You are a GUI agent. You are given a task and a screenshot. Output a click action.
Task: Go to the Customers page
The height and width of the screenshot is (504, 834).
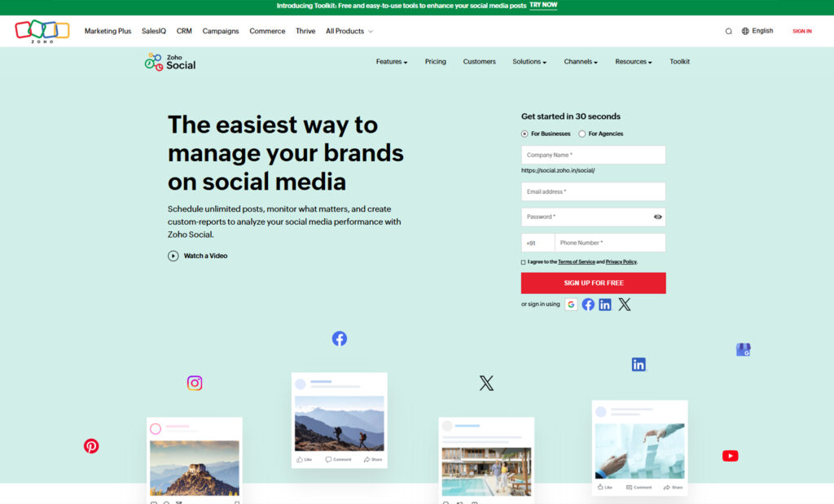(479, 62)
